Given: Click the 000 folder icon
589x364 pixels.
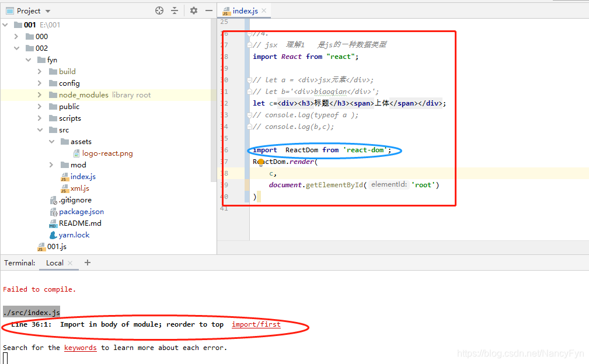Looking at the screenshot, I should [30, 36].
